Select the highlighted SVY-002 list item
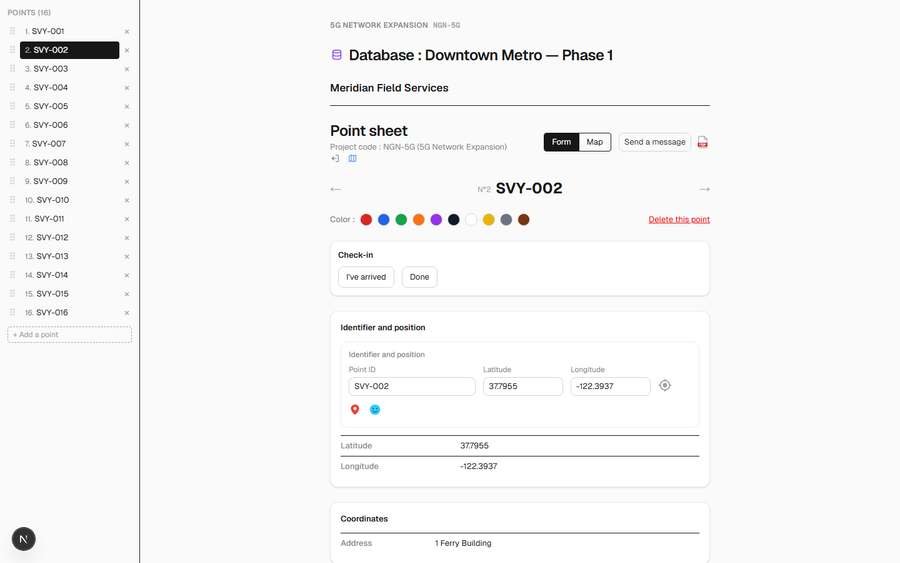The width and height of the screenshot is (900, 563). (x=69, y=50)
